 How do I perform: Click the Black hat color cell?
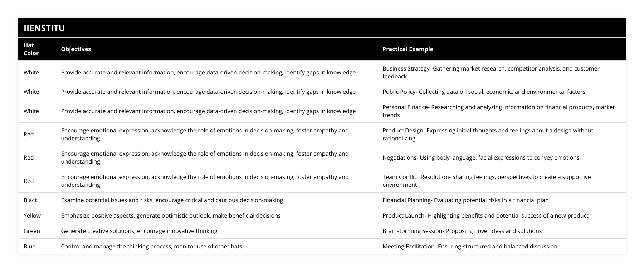(31, 200)
